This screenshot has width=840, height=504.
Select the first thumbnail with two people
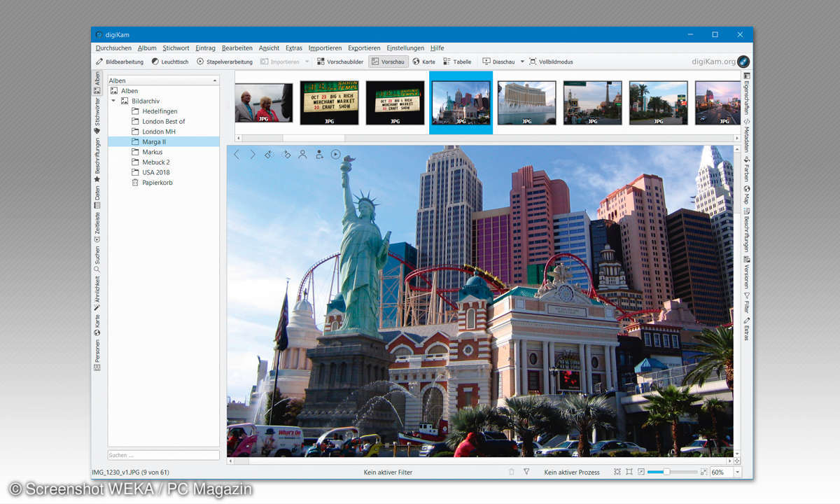coord(263,102)
